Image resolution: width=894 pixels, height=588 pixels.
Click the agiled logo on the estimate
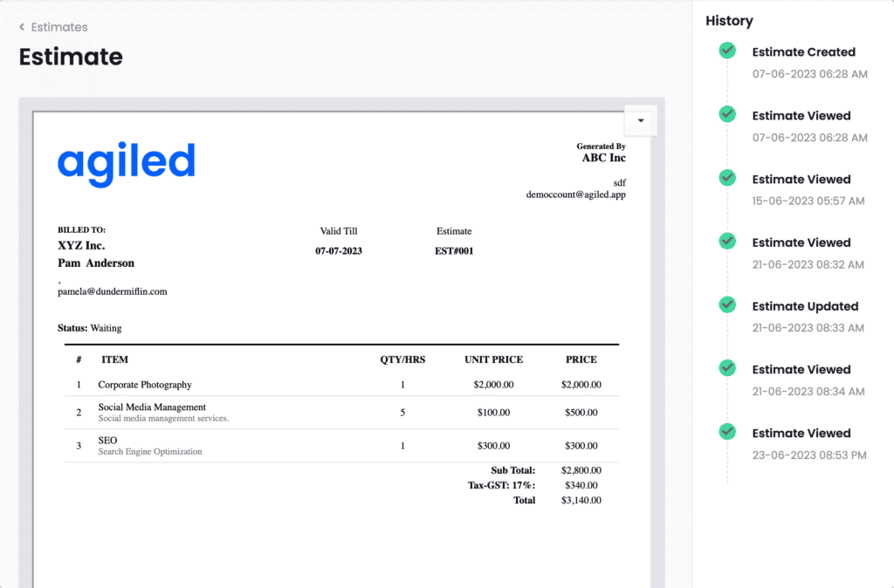[126, 162]
